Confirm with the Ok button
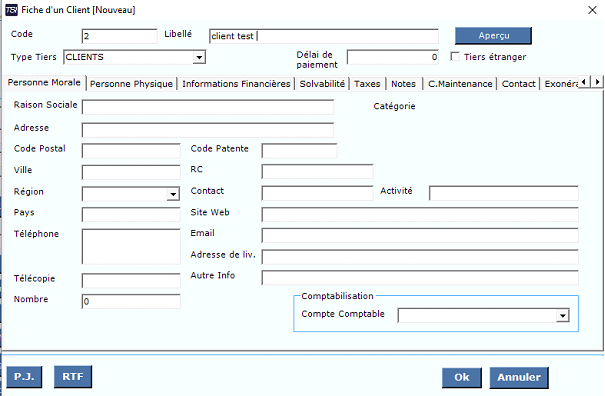Screen dimensions: 605x396 [462, 377]
